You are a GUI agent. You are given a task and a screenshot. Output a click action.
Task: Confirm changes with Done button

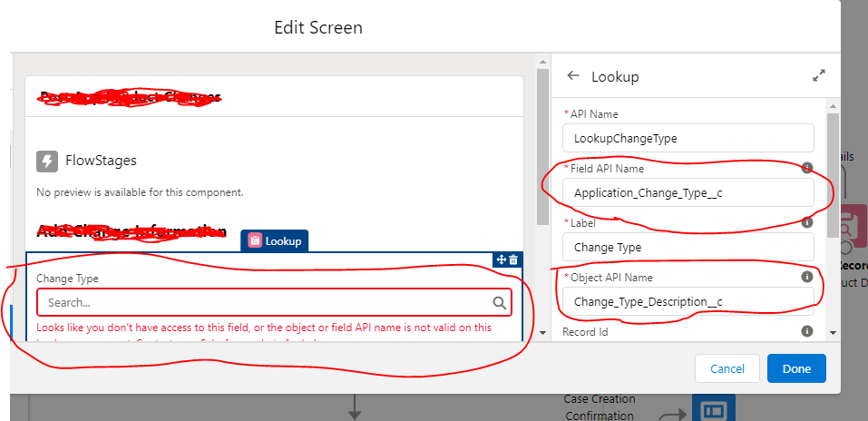point(796,368)
